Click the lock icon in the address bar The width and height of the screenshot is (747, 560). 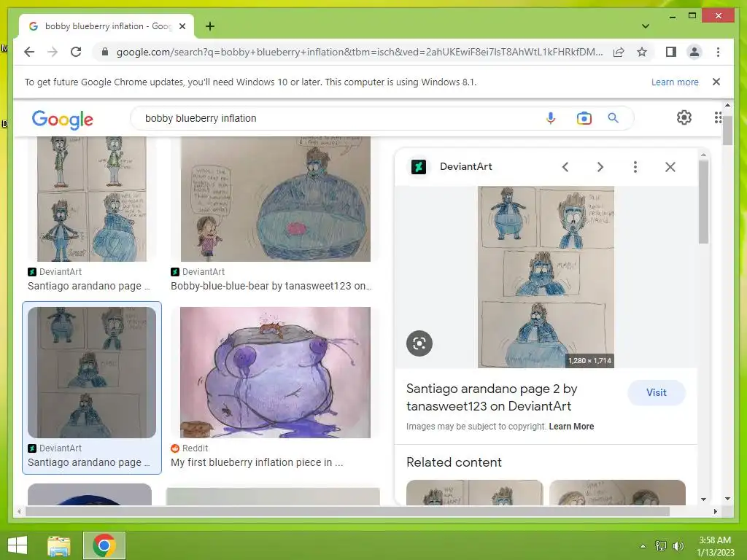(105, 52)
